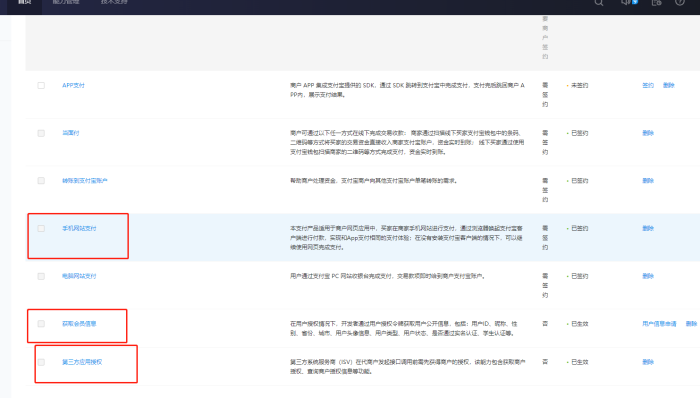700x398 pixels.
Task: Tick the checkbox for APP支付
Action: (41, 85)
